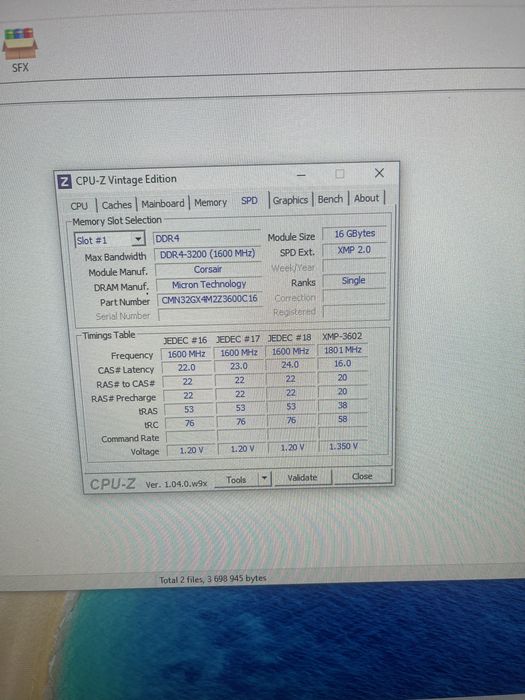
Task: Select the Corsair module manufacturer value
Action: pos(208,269)
